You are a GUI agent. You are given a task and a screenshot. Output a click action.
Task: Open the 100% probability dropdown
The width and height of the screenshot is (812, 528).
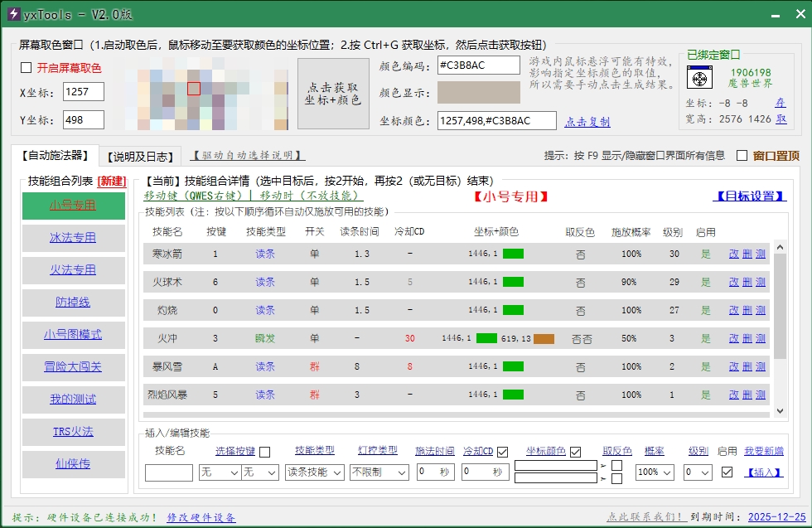click(654, 472)
